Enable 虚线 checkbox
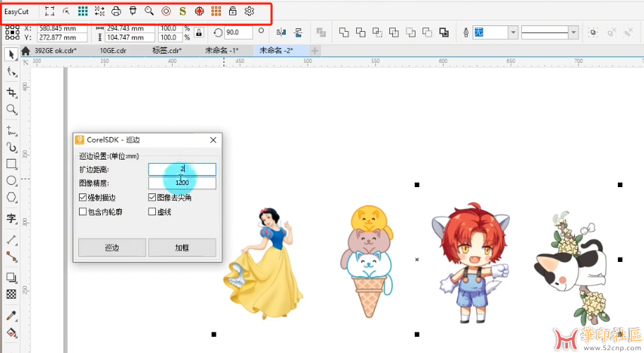 click(x=152, y=212)
